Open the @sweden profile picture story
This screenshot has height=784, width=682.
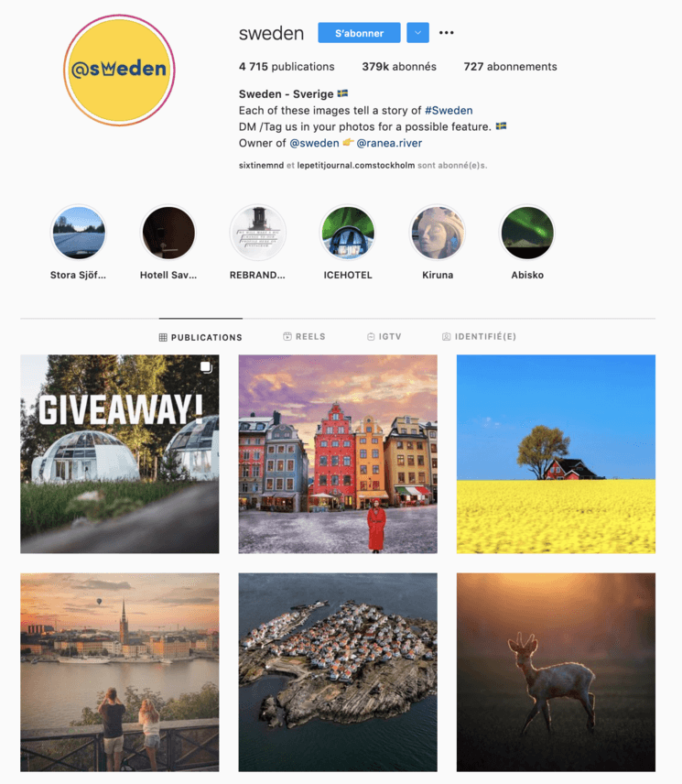pyautogui.click(x=119, y=70)
